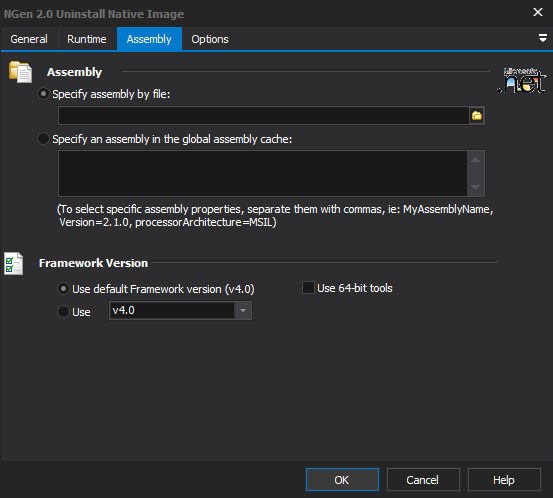This screenshot has height=498, width=553.
Task: Select the Assembly tab
Action: pos(149,39)
